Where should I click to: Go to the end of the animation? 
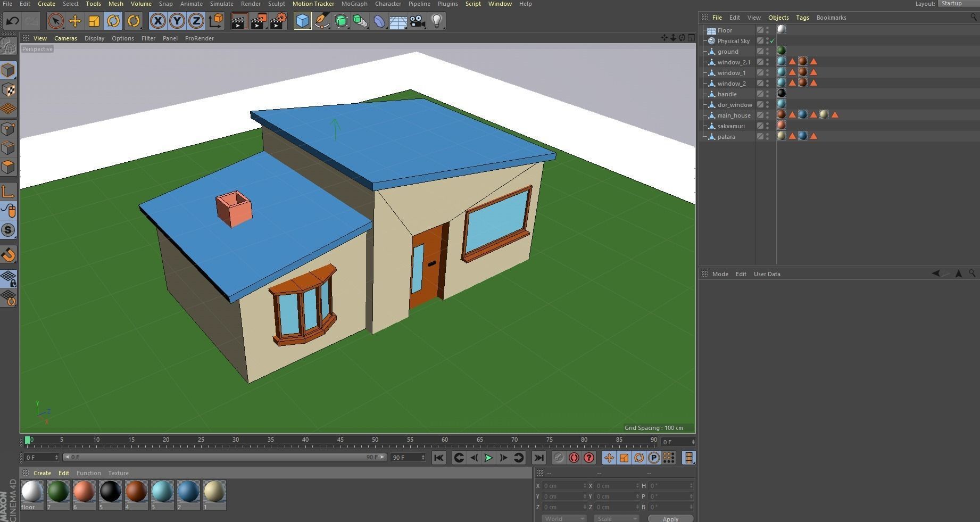(x=538, y=458)
